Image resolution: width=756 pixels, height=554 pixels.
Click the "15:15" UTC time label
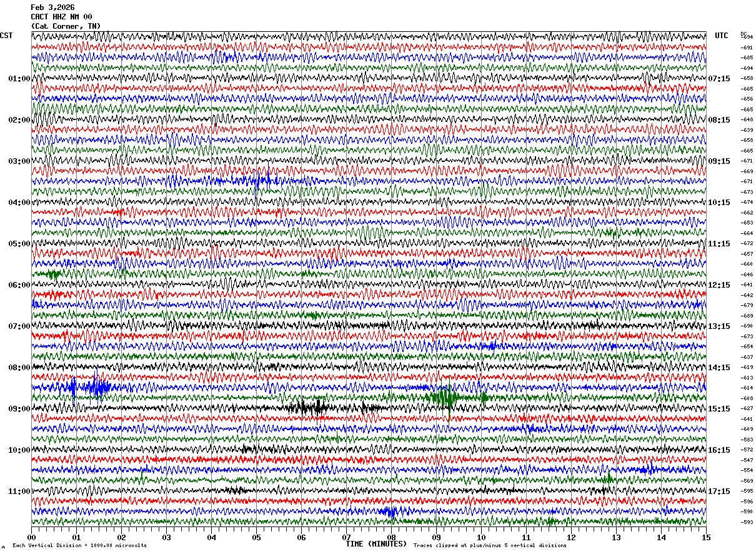point(719,409)
